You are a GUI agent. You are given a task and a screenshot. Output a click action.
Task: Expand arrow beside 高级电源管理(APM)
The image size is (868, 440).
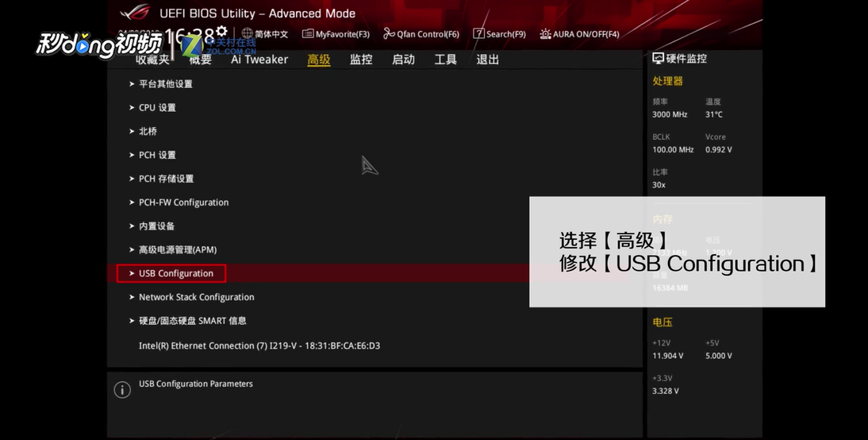pyautogui.click(x=132, y=249)
